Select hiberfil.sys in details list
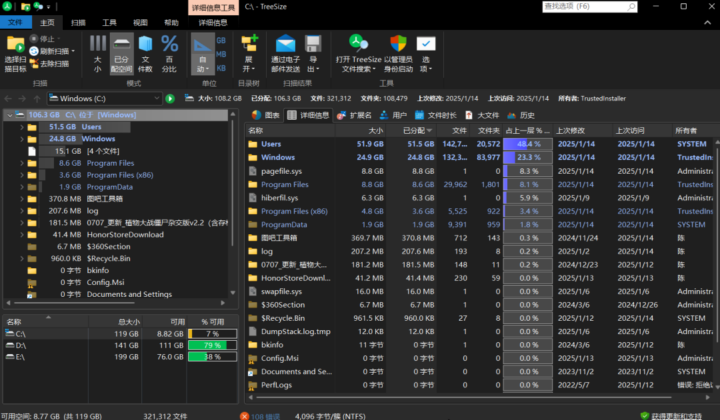 (480, 198)
